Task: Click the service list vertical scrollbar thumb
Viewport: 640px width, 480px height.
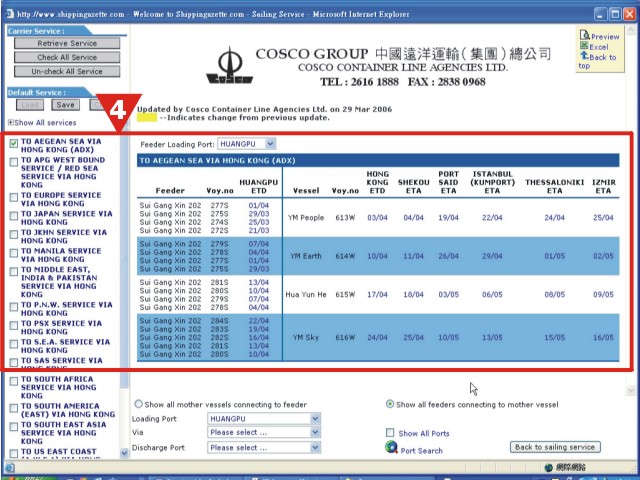Action: [124, 259]
